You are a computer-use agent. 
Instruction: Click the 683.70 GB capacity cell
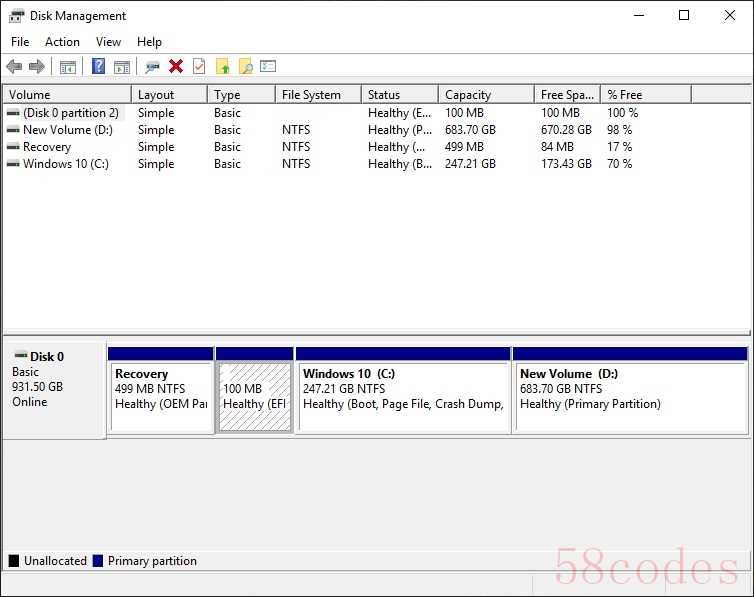coord(470,130)
